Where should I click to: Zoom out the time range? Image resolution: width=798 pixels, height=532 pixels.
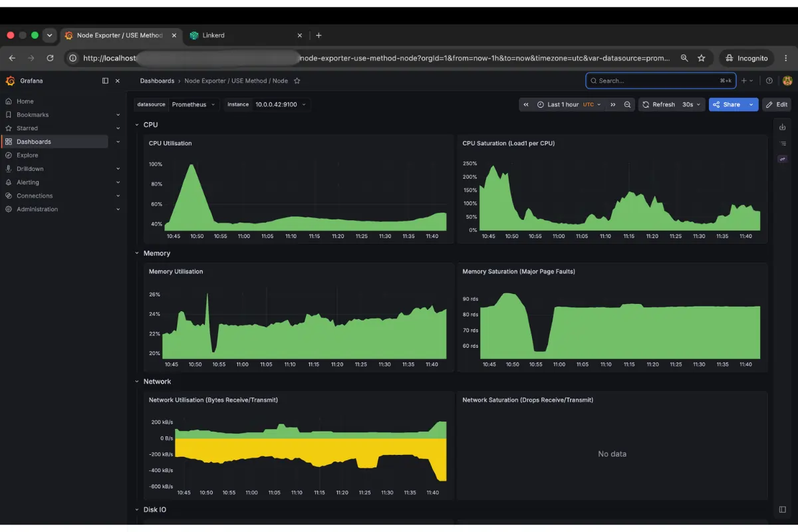coord(627,104)
